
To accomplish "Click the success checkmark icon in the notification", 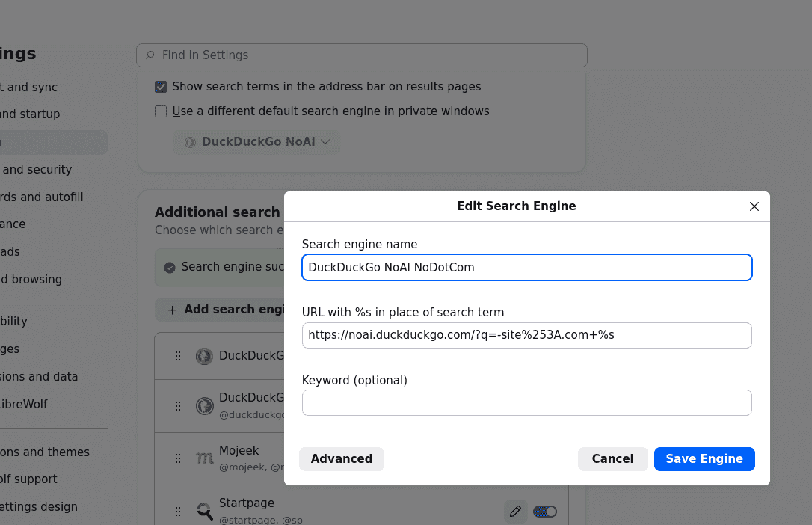I will click(169, 267).
